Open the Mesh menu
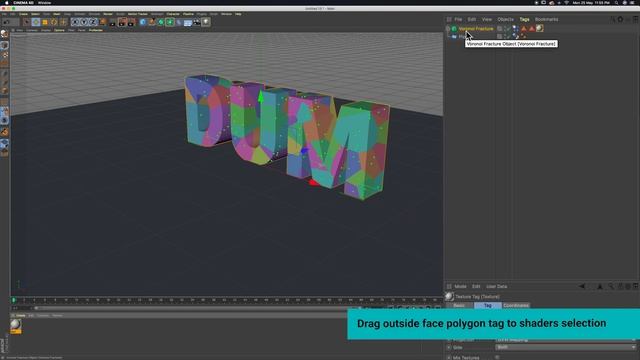The width and height of the screenshot is (640, 360). point(57,14)
